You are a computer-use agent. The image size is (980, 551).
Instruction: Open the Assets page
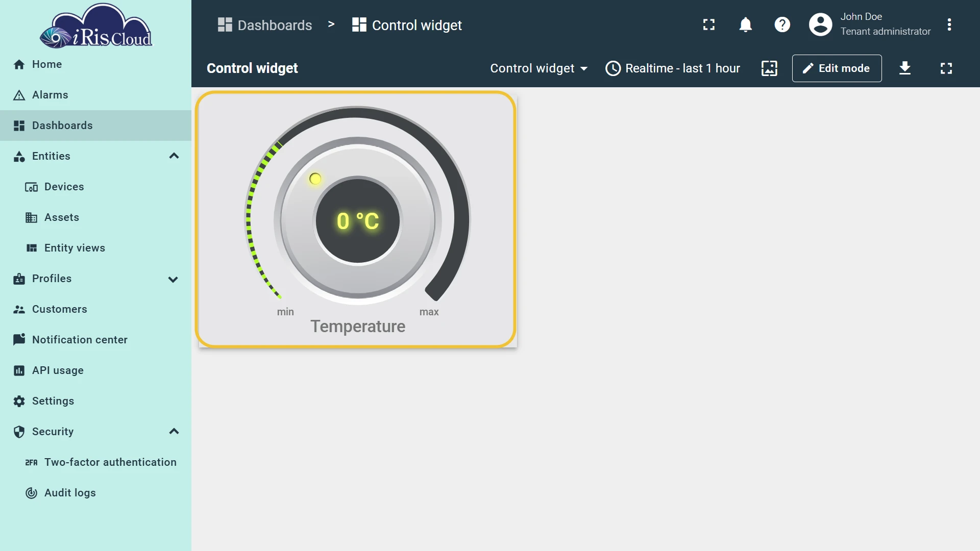pyautogui.click(x=95, y=217)
